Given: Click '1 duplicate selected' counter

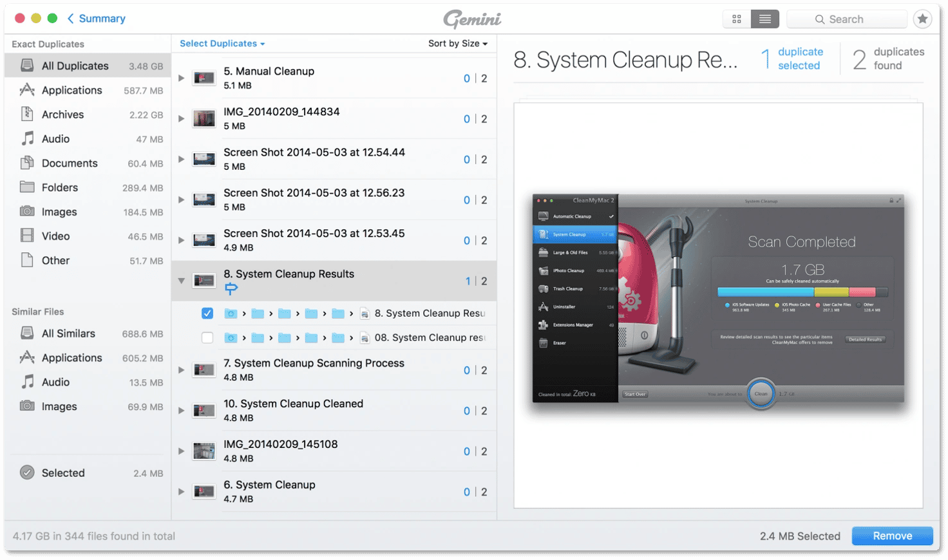Looking at the screenshot, I should 792,59.
